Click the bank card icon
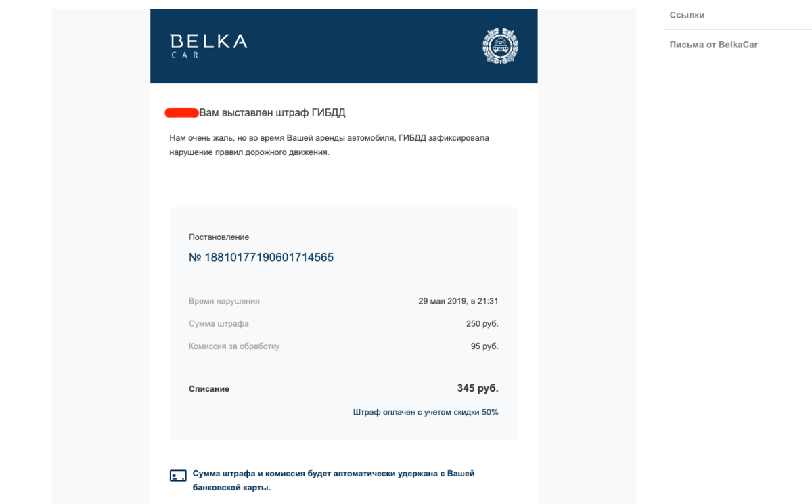Screen dimensions: 812x504 point(178,476)
